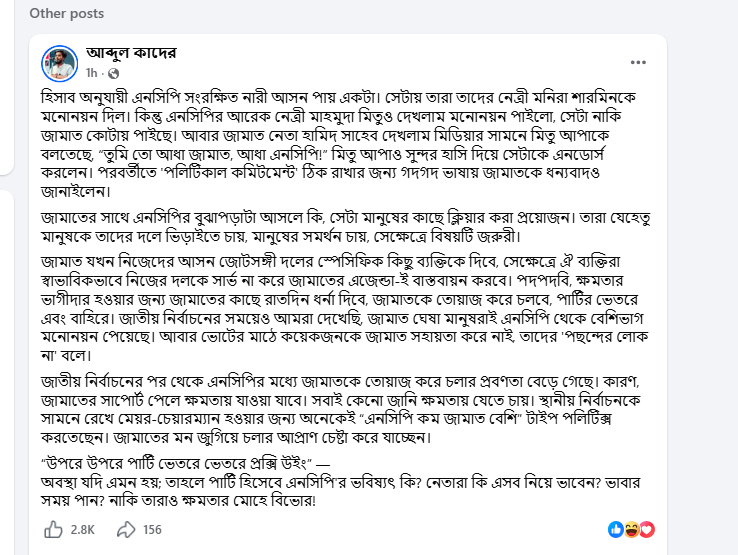Image resolution: width=738 pixels, height=555 pixels.
Task: Click the globe public audience icon
Action: (x=112, y=74)
